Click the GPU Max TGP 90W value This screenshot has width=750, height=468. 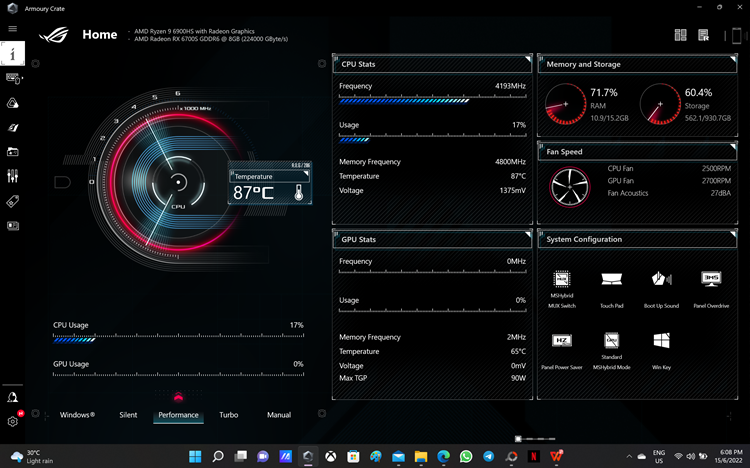pyautogui.click(x=518, y=378)
